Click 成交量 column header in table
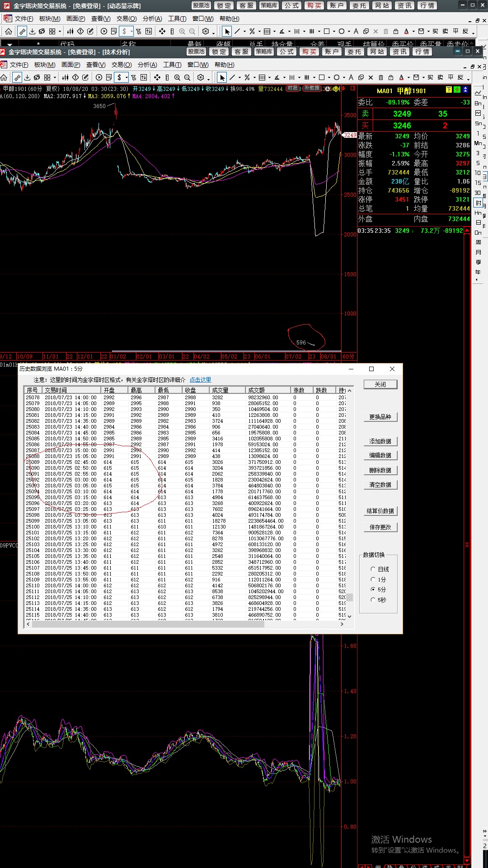This screenshot has width=488, height=868. coord(227,390)
